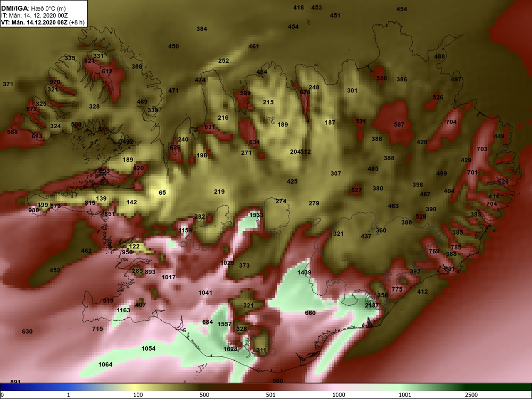The image size is (532, 399).
Task: Select the 1163 height value
Action: tap(123, 310)
